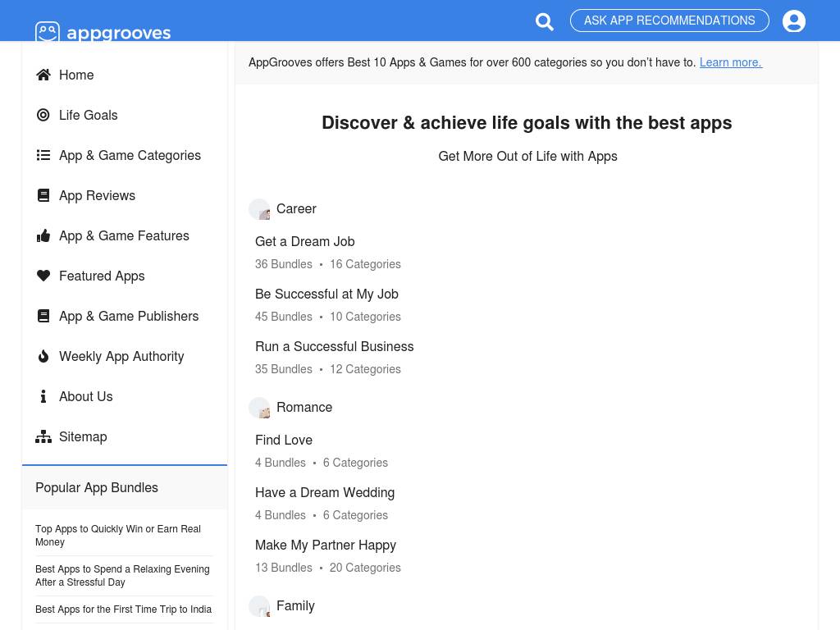The width and height of the screenshot is (840, 630).
Task: Click '10 Categories' text
Action: tap(365, 317)
